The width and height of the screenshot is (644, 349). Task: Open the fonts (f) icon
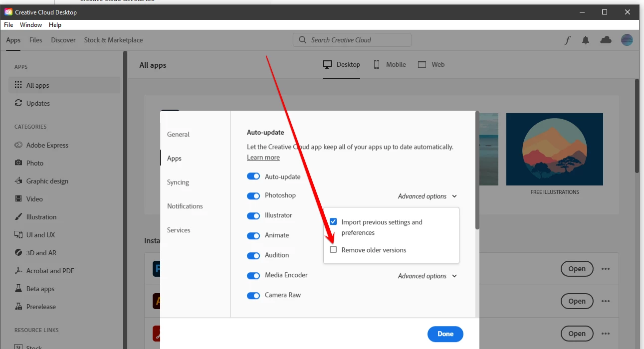coord(568,40)
